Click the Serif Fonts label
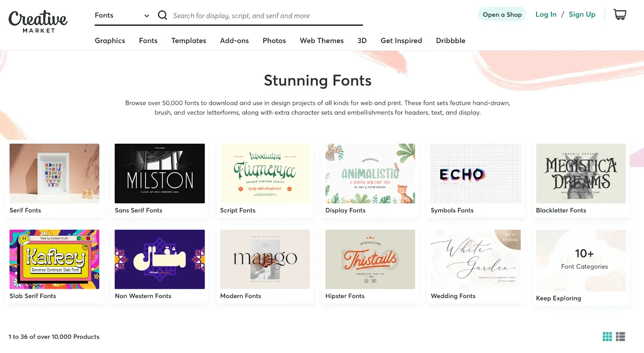 coord(25,211)
